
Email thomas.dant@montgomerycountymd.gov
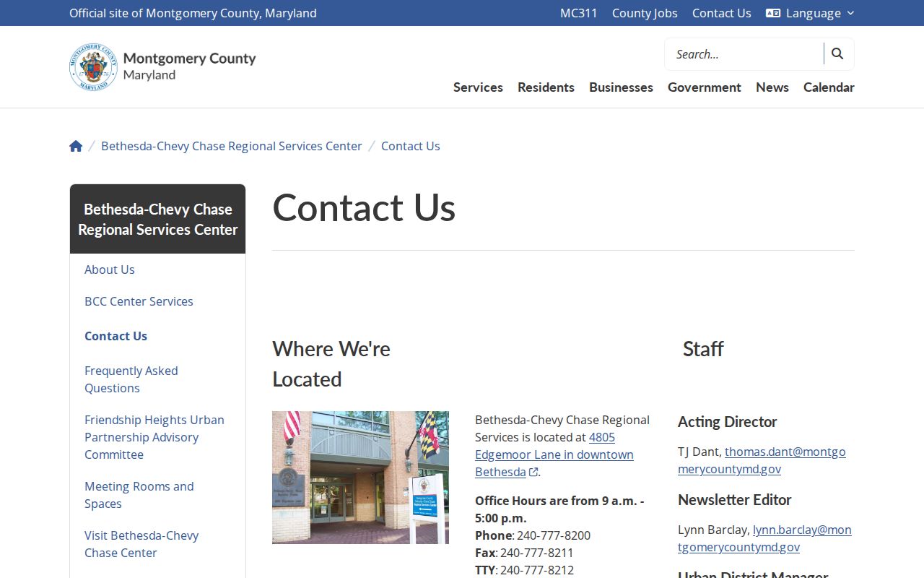(762, 460)
